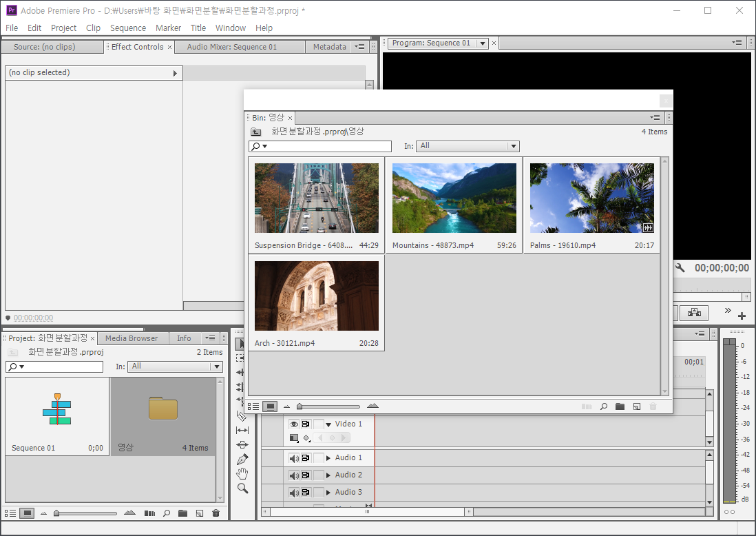Image resolution: width=756 pixels, height=536 pixels.
Task: Switch to Media Browser tab
Action: pyautogui.click(x=132, y=338)
